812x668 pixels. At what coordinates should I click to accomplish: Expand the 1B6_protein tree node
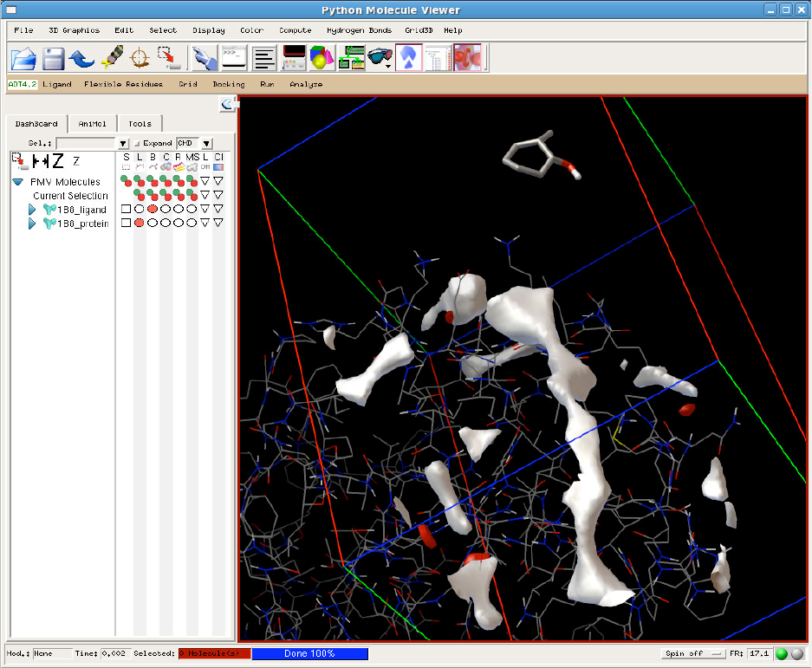point(32,224)
